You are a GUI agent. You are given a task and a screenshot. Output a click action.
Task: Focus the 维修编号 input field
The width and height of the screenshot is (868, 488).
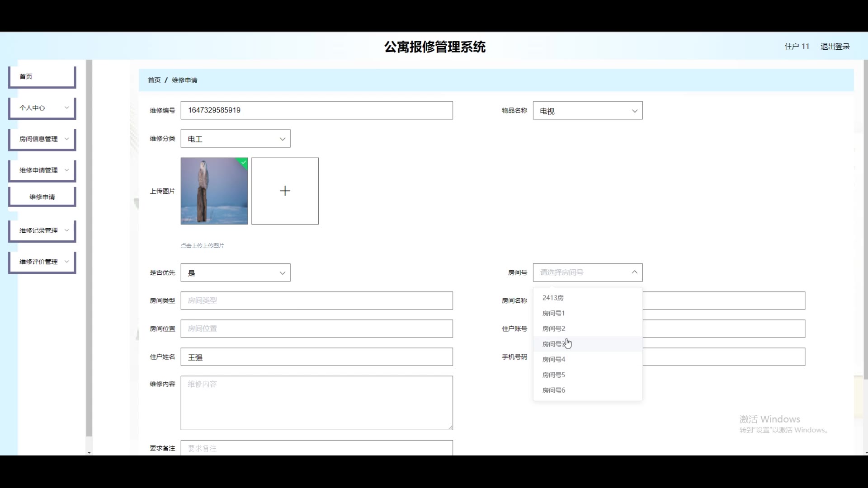click(316, 110)
